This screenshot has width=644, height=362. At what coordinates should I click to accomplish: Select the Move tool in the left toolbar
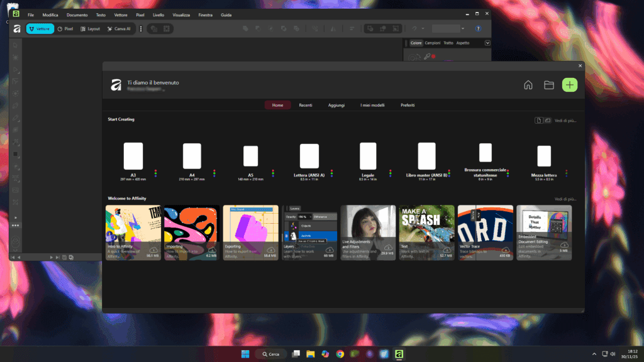click(14, 44)
